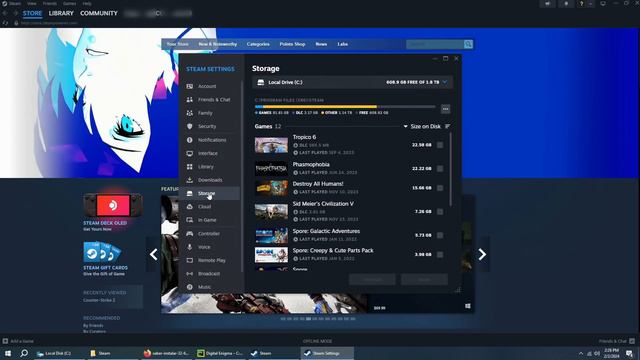Screen dimensions: 640x360
Task: Open storage options three-dots button
Action: tap(445, 109)
